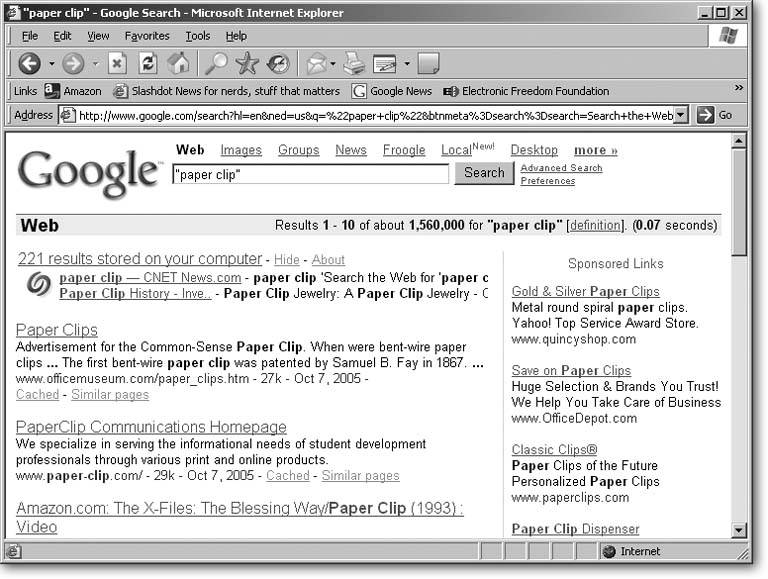Click the Google Desktop swirl icon
768x579 pixels.
(x=39, y=285)
